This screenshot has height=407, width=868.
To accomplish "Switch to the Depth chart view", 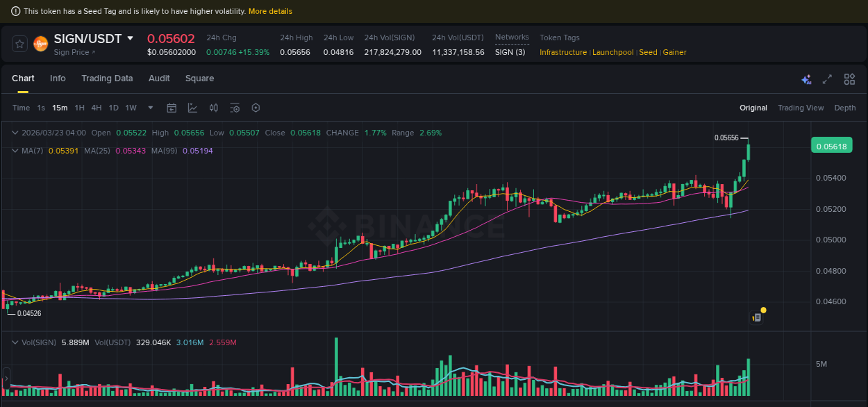I will [845, 108].
